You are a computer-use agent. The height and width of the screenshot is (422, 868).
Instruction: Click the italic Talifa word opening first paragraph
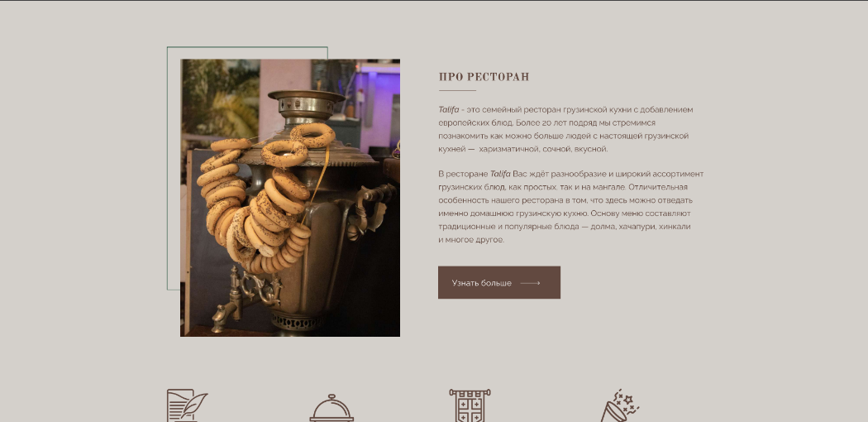coord(448,110)
